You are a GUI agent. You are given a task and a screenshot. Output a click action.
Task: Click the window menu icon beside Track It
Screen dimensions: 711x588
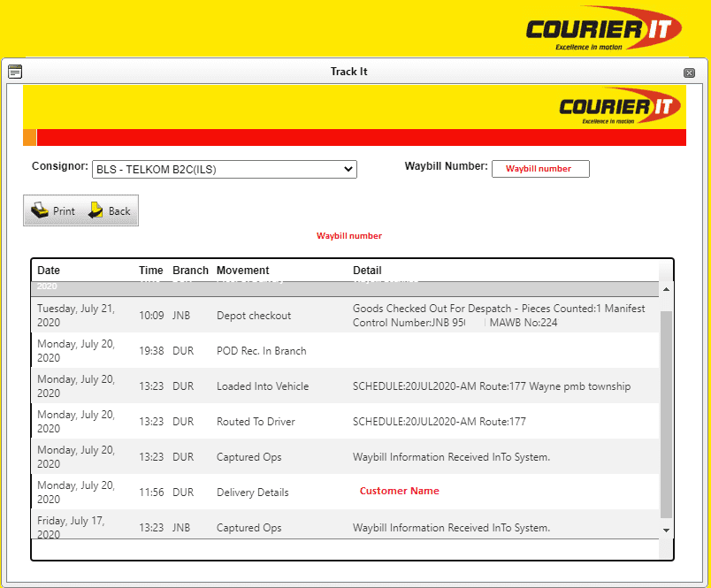(x=15, y=72)
